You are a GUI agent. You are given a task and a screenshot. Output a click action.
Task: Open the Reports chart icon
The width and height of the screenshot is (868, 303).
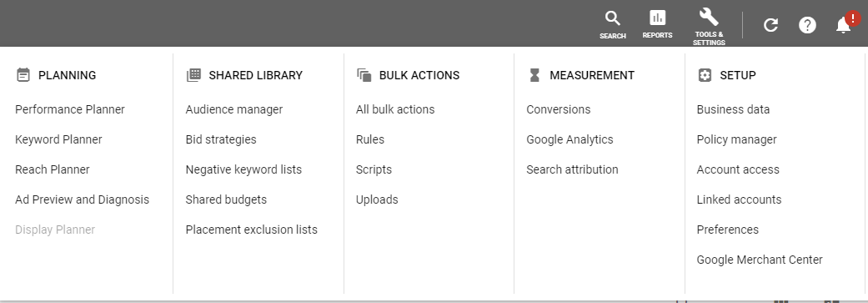click(657, 18)
